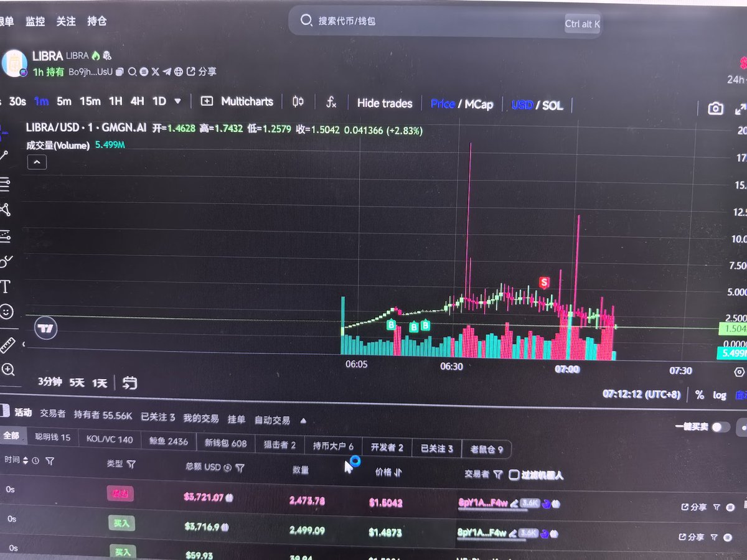Viewport: 747px width, 560px height.
Task: Collapse the drawing toolbar side arrow
Action: 24,343
